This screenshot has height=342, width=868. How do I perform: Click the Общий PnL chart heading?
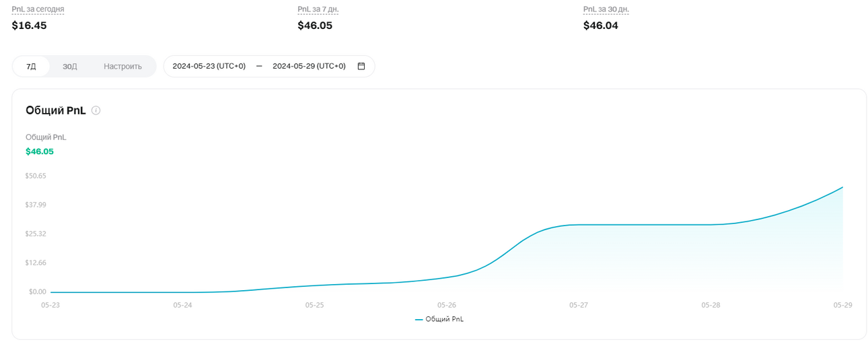pyautogui.click(x=56, y=110)
